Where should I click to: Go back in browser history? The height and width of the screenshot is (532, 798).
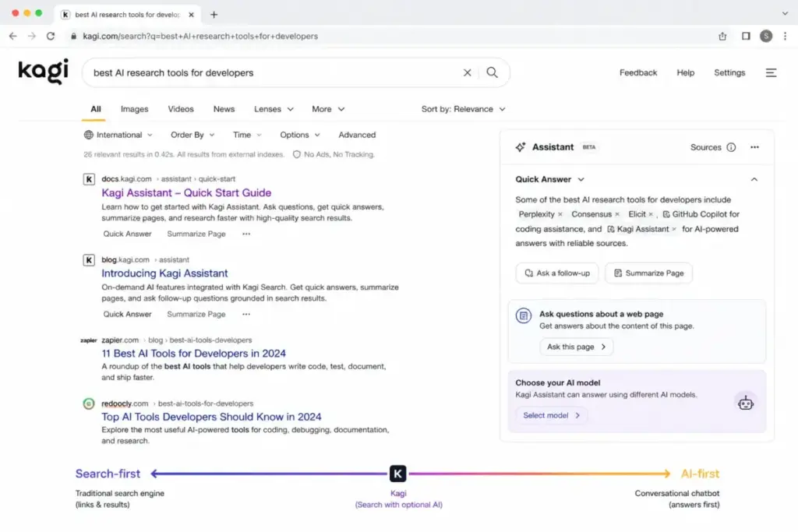click(12, 36)
